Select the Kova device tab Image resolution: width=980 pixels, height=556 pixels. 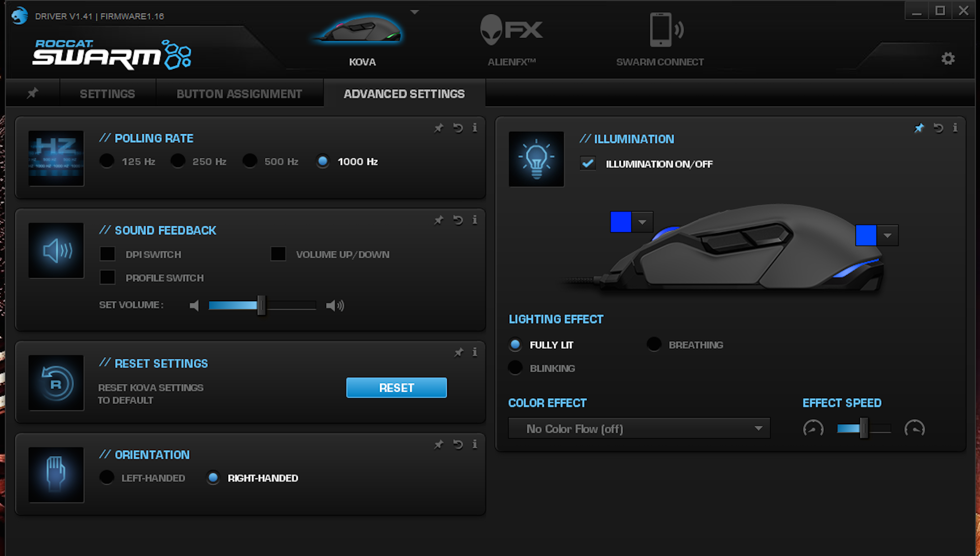(x=362, y=39)
